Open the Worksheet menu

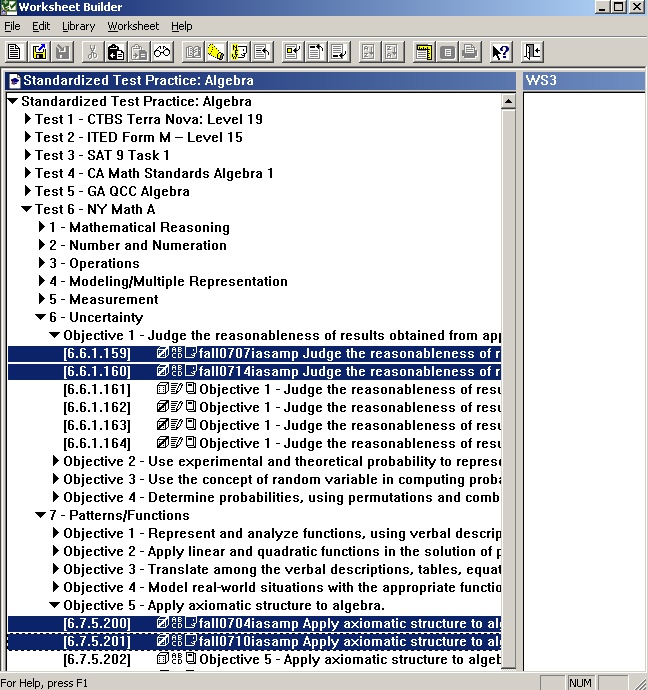133,26
